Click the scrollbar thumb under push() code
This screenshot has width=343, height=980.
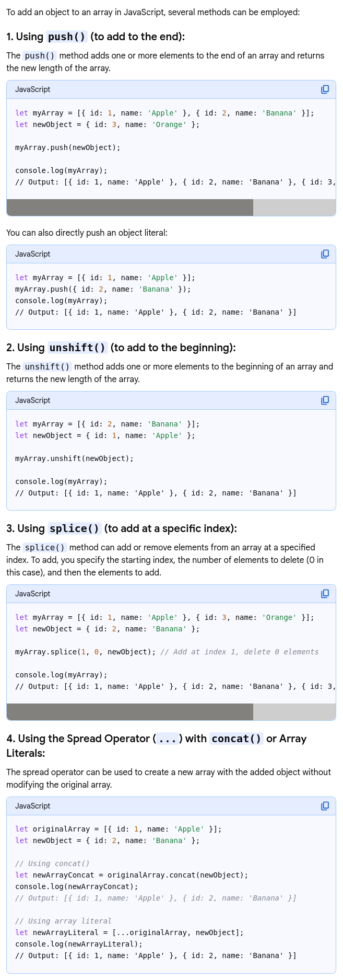[x=129, y=207]
